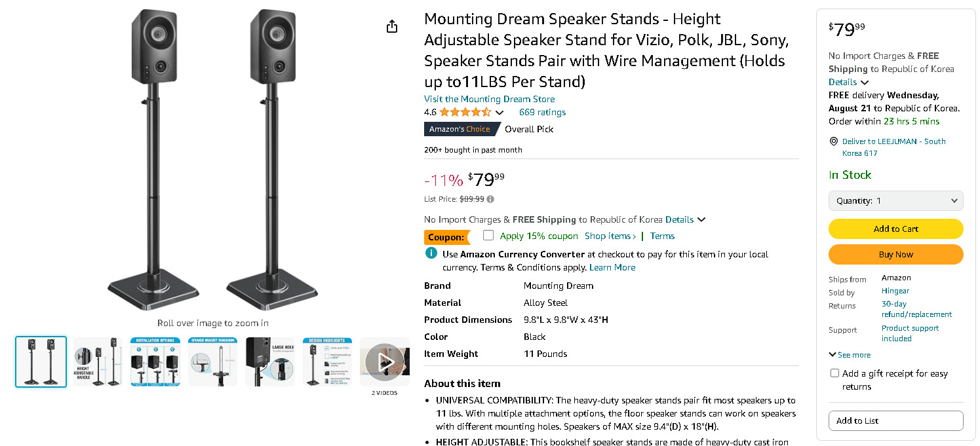Play the product video thumbnail

coord(385,362)
